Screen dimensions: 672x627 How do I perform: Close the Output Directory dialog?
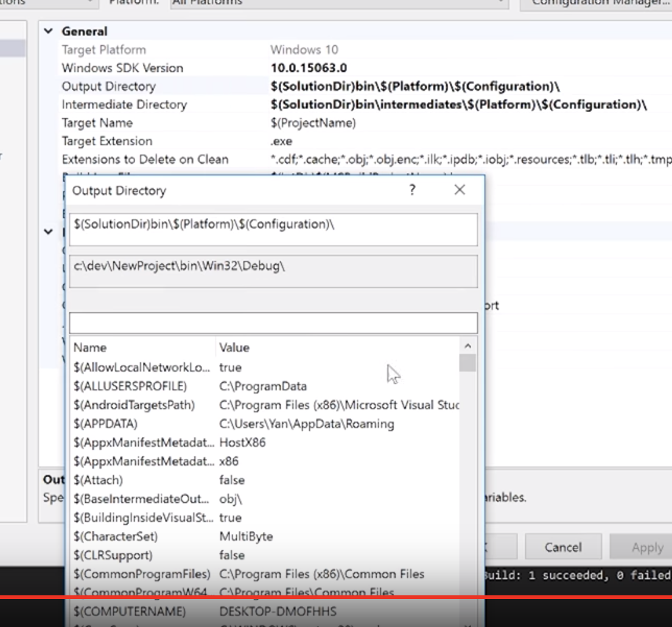460,190
